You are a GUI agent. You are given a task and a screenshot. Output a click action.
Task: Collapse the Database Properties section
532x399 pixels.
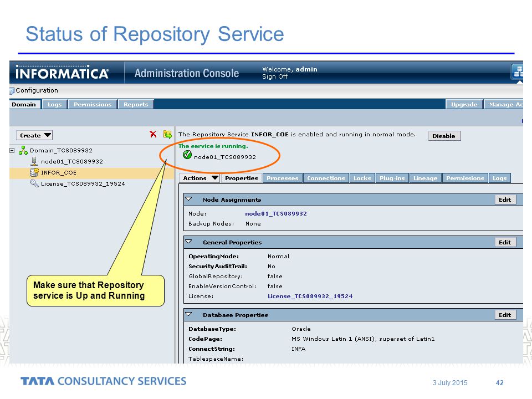click(x=188, y=315)
